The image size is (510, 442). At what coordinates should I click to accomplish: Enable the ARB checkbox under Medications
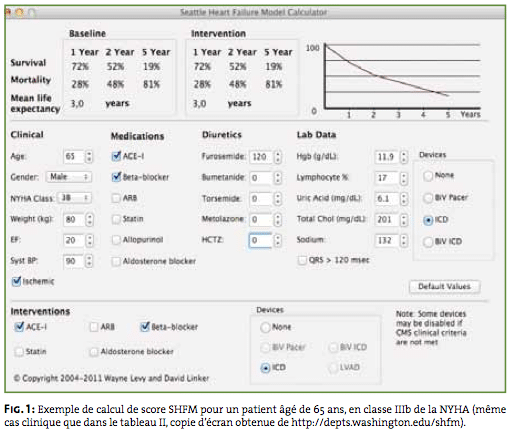[116, 198]
